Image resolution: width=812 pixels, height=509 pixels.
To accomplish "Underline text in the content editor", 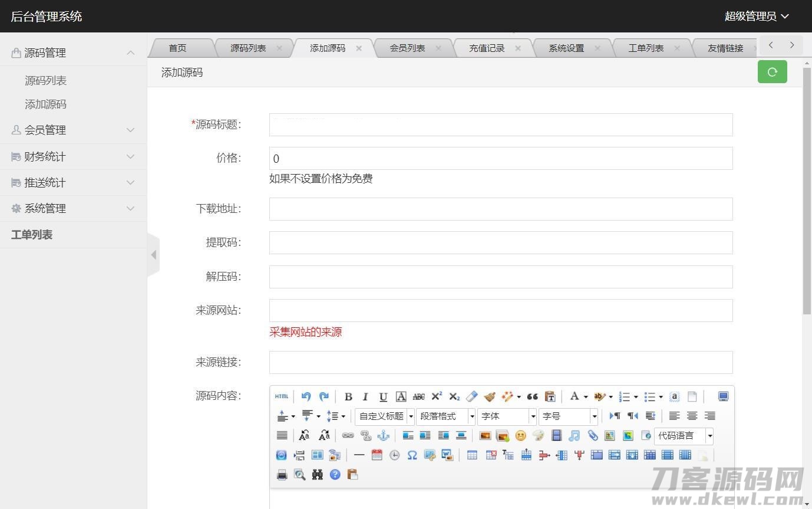I will pyautogui.click(x=384, y=396).
